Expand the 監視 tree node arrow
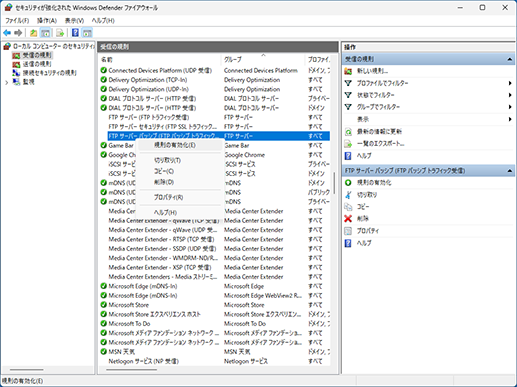The width and height of the screenshot is (517, 387). coord(7,82)
